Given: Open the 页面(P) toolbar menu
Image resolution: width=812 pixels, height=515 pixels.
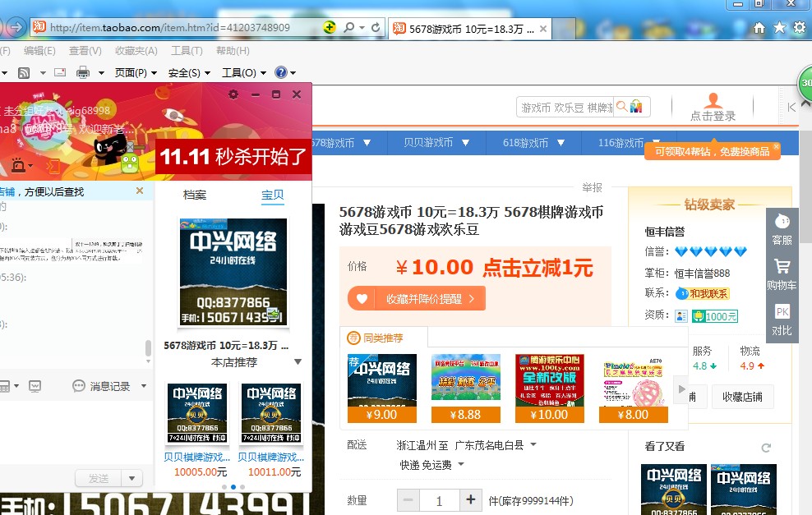Looking at the screenshot, I should pos(135,72).
